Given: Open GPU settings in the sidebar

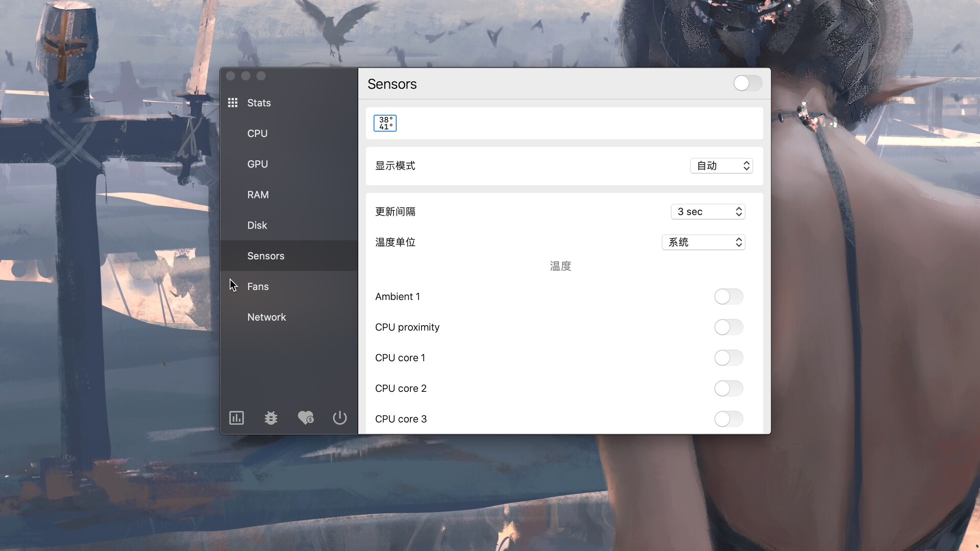Looking at the screenshot, I should click(x=257, y=164).
